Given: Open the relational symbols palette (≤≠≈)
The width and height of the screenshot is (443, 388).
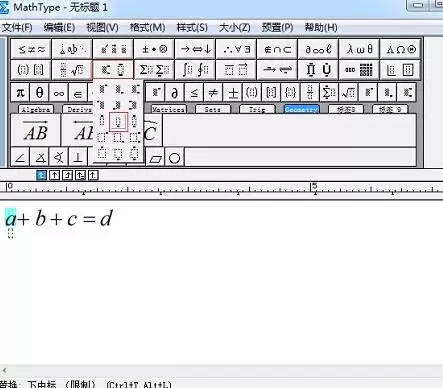Looking at the screenshot, I should [x=31, y=49].
